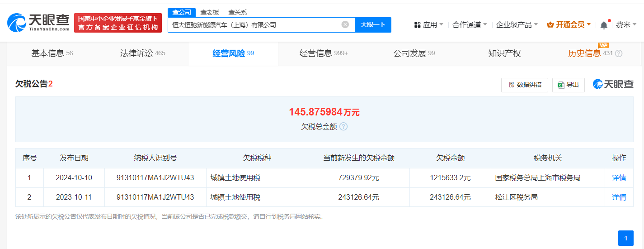
Task: Switch to the 查老板 search tab
Action: [210, 12]
